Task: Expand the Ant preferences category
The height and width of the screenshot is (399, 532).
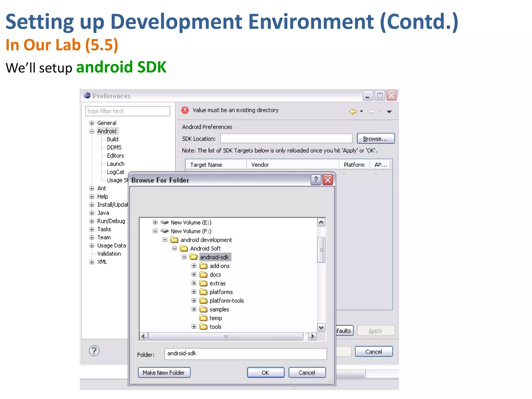Action: click(x=92, y=188)
